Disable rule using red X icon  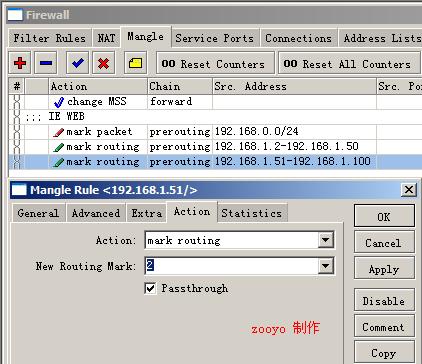[104, 63]
